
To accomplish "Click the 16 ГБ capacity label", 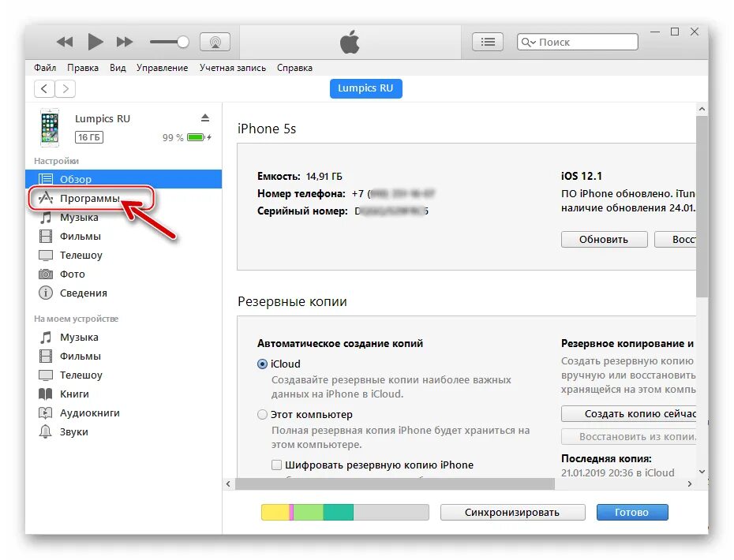I will [x=89, y=137].
